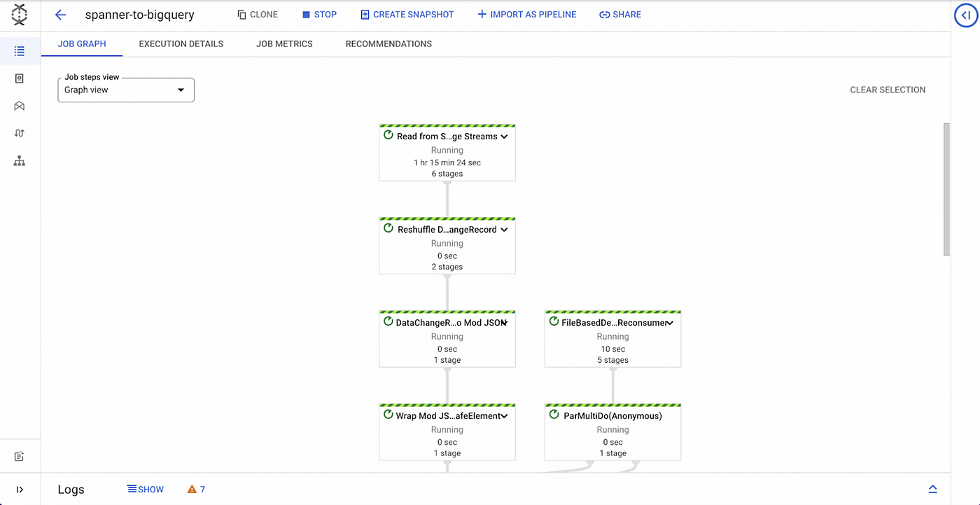Click running status icon on Read from Streams

[388, 135]
